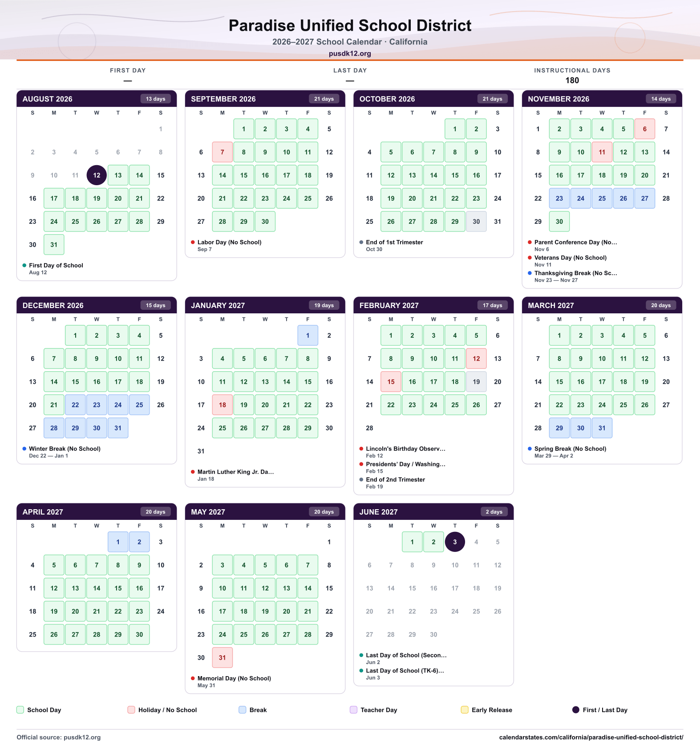Select the Break legend swatch
The image size is (700, 746).
243,710
